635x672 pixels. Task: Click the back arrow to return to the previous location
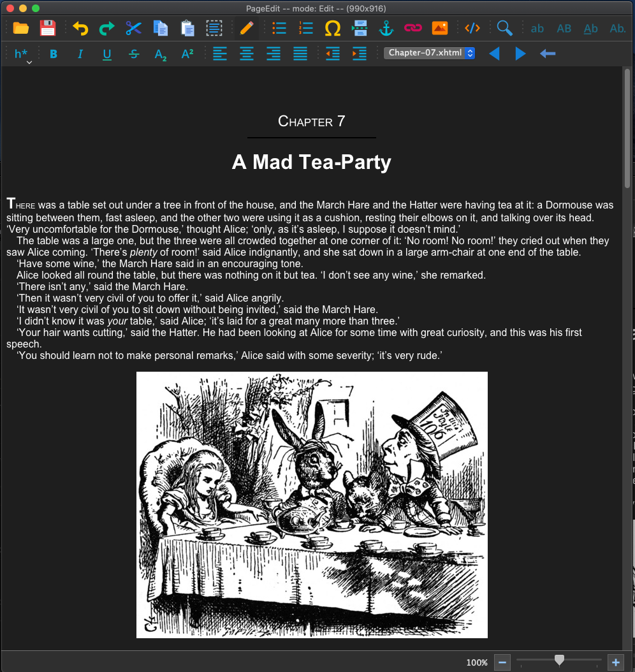pos(548,54)
